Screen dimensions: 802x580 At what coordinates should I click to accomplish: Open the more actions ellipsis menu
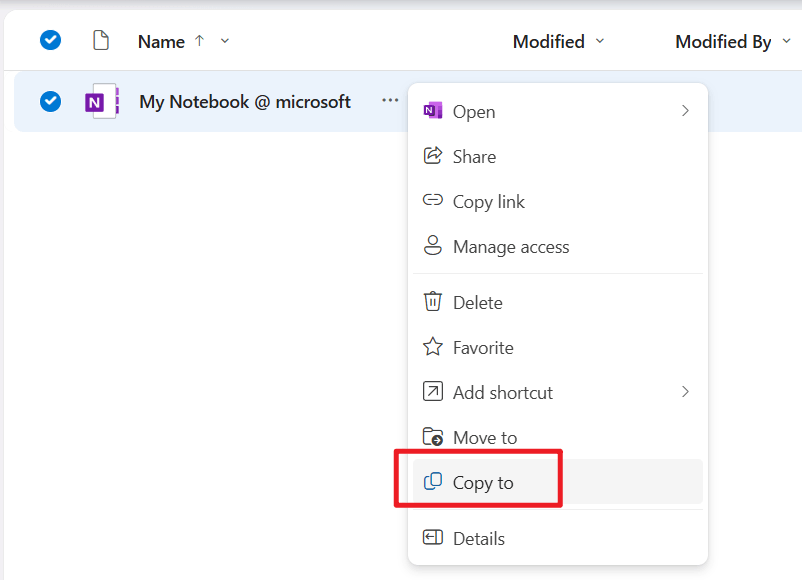[x=389, y=100]
